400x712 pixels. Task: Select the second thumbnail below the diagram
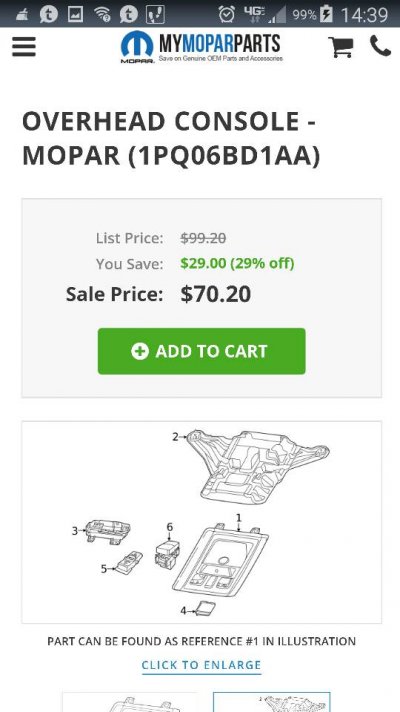(x=272, y=702)
